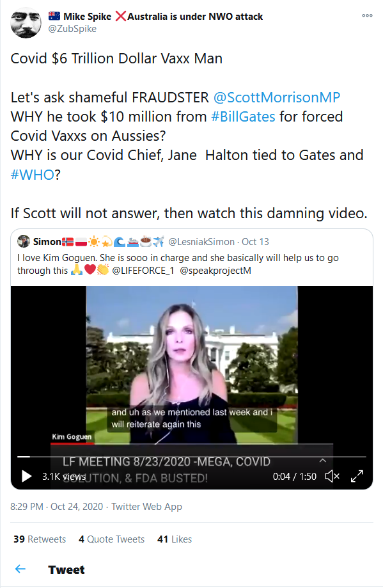This screenshot has width=383, height=588.
Task: Open the @ZubSpike handle
Action: click(x=72, y=29)
